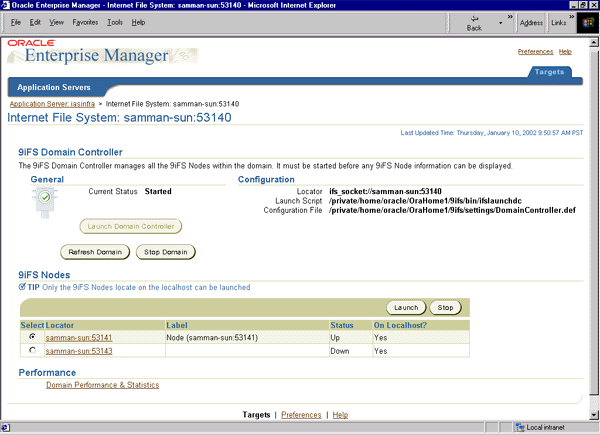Click the Local intranet zone icon

click(x=520, y=427)
